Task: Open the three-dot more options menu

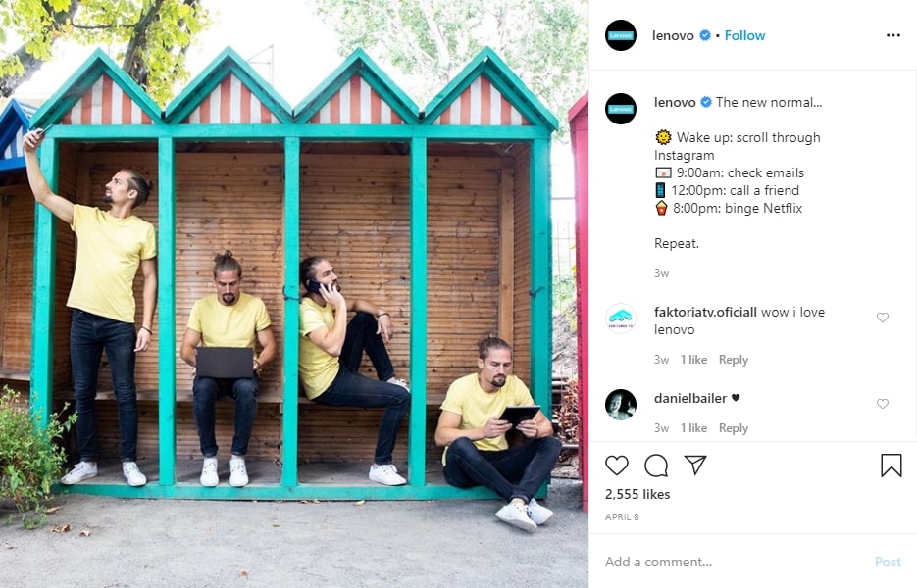Action: [x=893, y=35]
